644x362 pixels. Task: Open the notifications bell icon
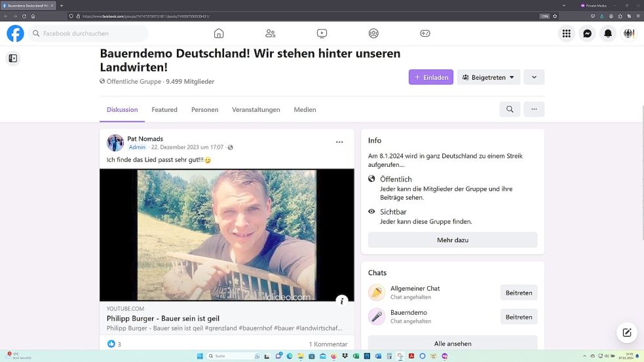click(x=608, y=33)
